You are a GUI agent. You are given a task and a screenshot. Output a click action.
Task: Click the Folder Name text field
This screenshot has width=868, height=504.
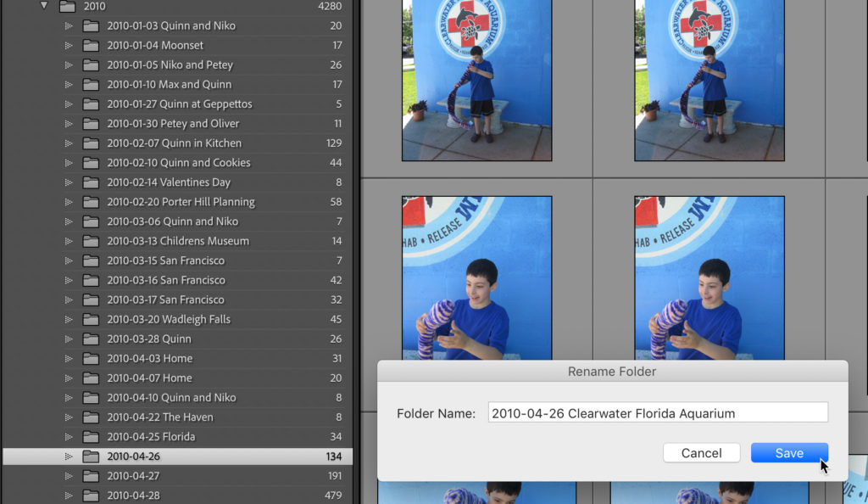pyautogui.click(x=657, y=413)
